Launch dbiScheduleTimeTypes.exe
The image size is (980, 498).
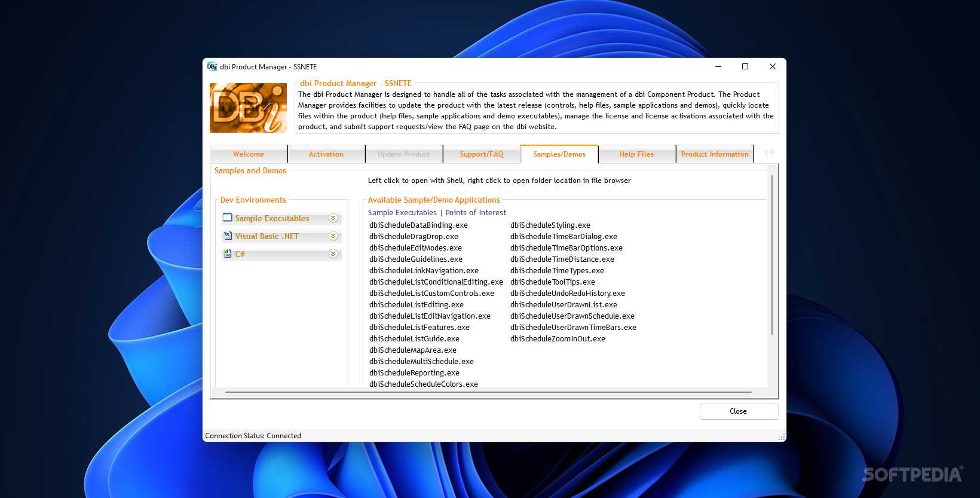coord(557,271)
